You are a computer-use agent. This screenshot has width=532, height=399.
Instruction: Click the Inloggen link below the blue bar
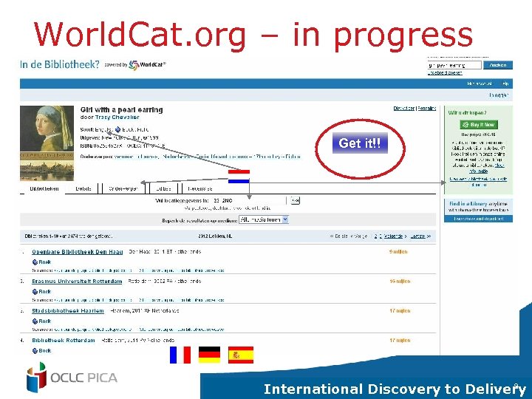coord(499,95)
